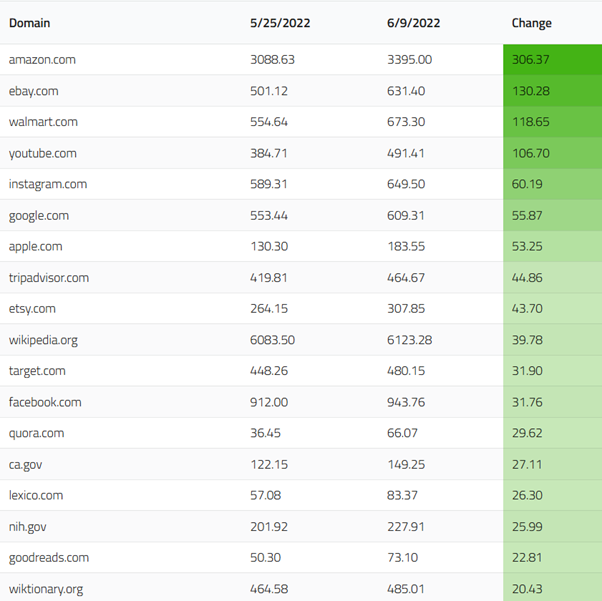The image size is (602, 601).
Task: Click quora.com value 36.45
Action: pos(265,433)
